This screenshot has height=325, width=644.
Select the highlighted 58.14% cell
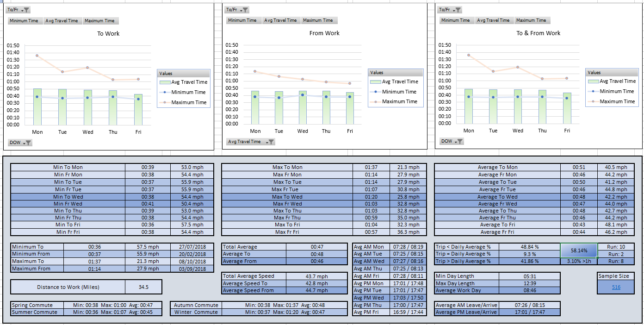(579, 250)
